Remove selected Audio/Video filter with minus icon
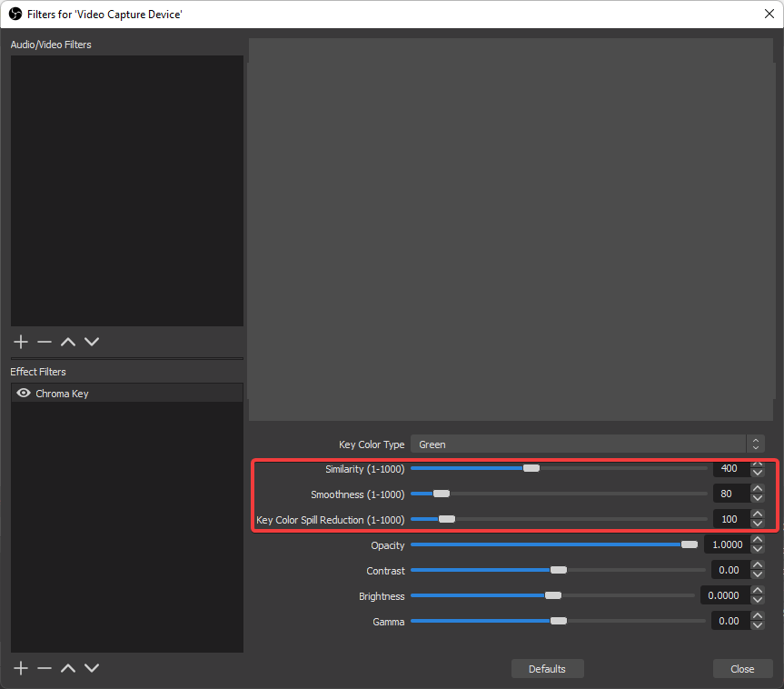 (45, 342)
